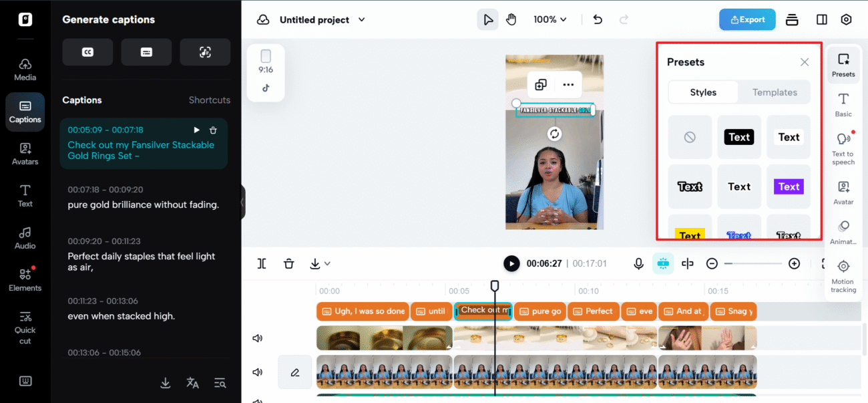Open the Elements panel
868x403 pixels.
[25, 279]
